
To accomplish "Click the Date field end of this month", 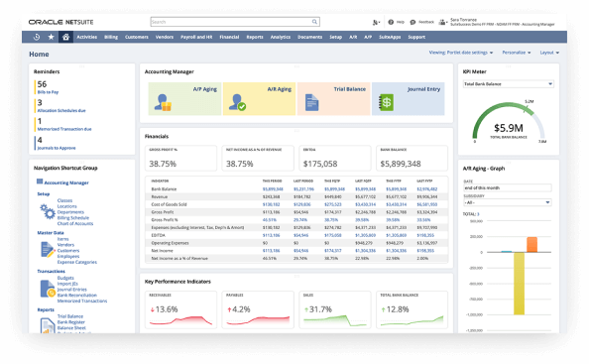I will coord(508,187).
